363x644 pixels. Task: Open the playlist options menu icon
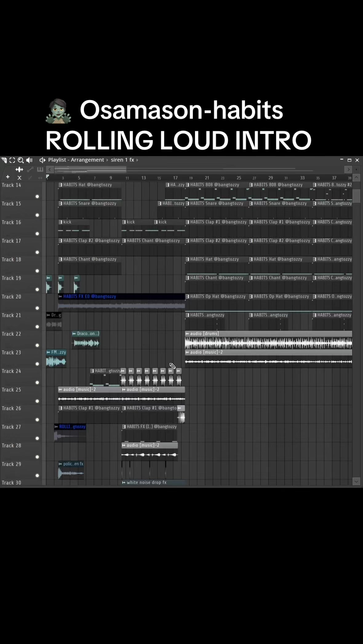[x=4, y=160]
